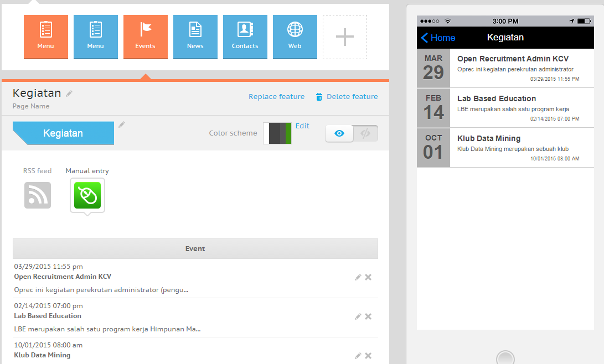The image size is (604, 364).
Task: Open the color scheme swatch
Action: click(x=277, y=133)
